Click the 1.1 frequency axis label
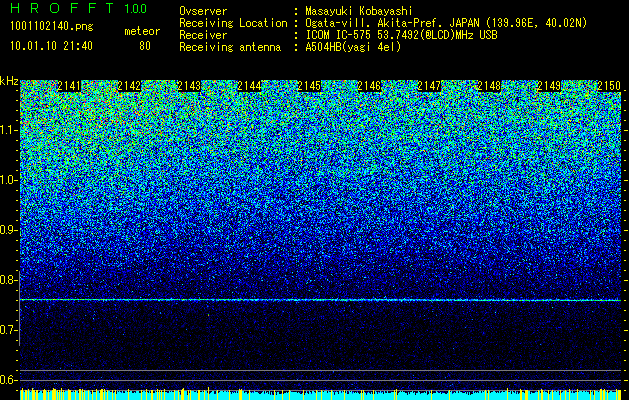629x400 pixels. [x=8, y=130]
